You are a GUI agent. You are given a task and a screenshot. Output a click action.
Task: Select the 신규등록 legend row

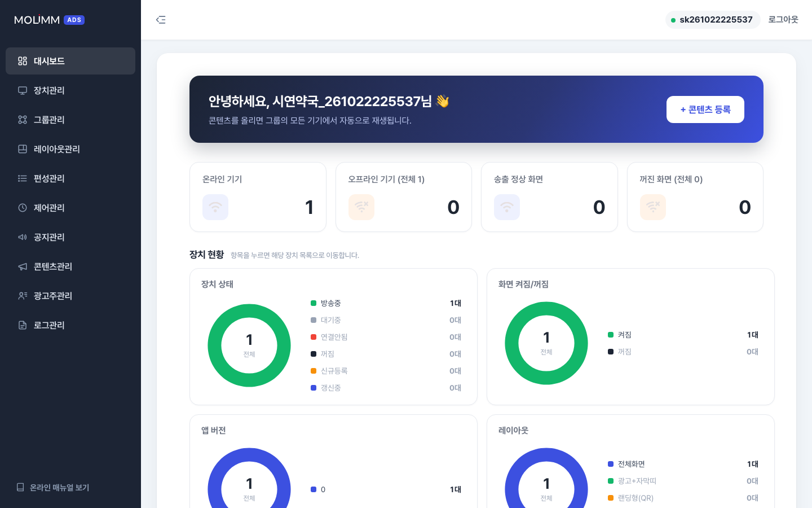tap(386, 371)
